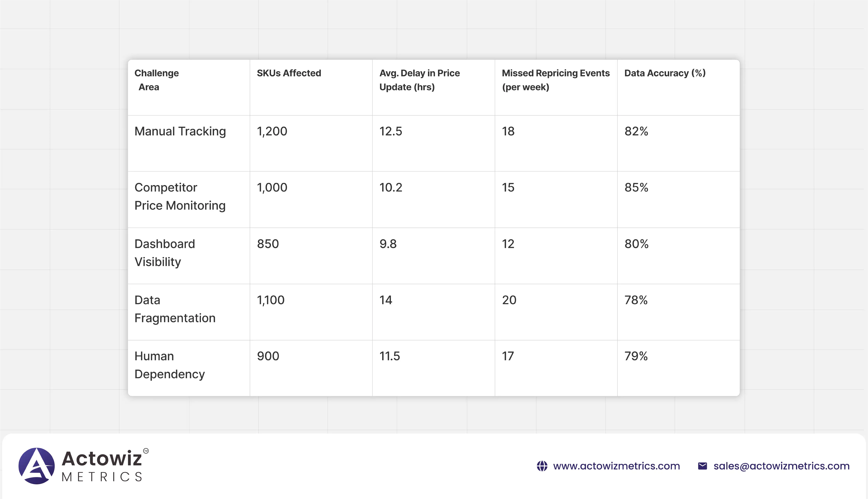Click the sales@actowizmetrics.com email link
868x499 pixels.
point(781,466)
